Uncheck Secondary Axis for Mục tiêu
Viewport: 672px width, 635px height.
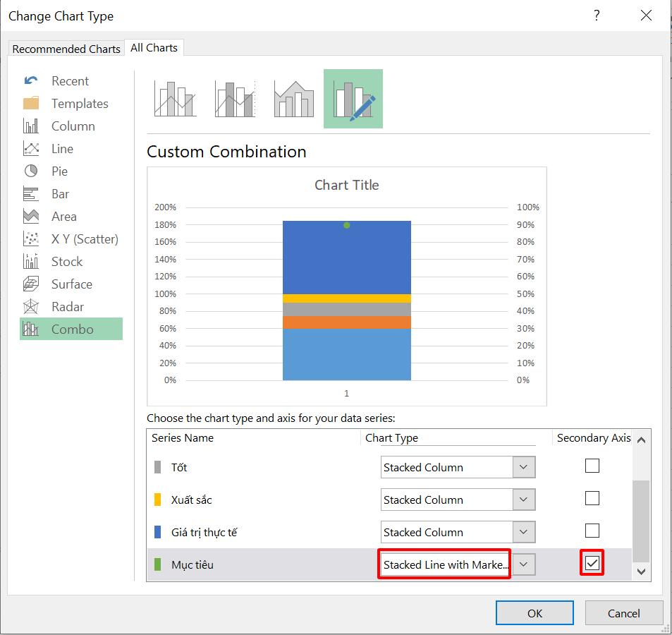(592, 563)
